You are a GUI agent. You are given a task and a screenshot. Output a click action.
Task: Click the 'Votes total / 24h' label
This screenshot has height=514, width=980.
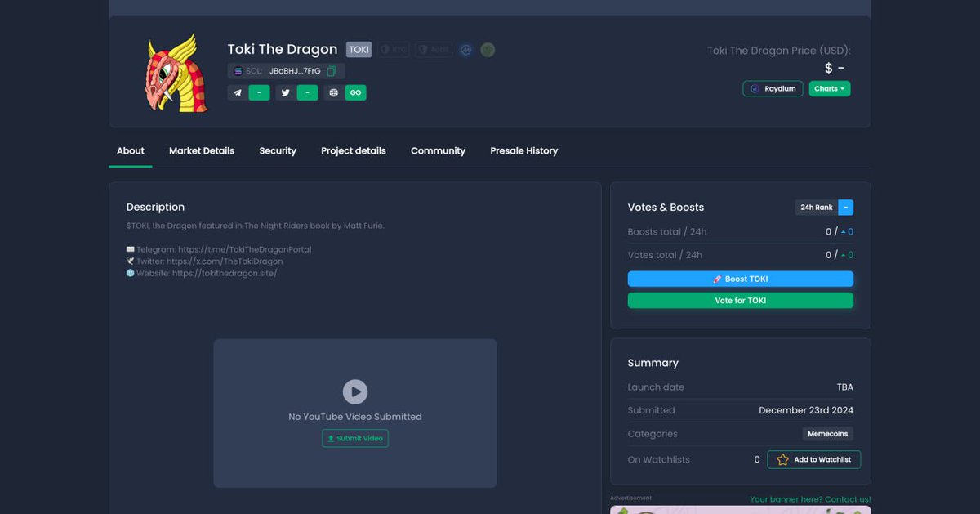pyautogui.click(x=665, y=255)
